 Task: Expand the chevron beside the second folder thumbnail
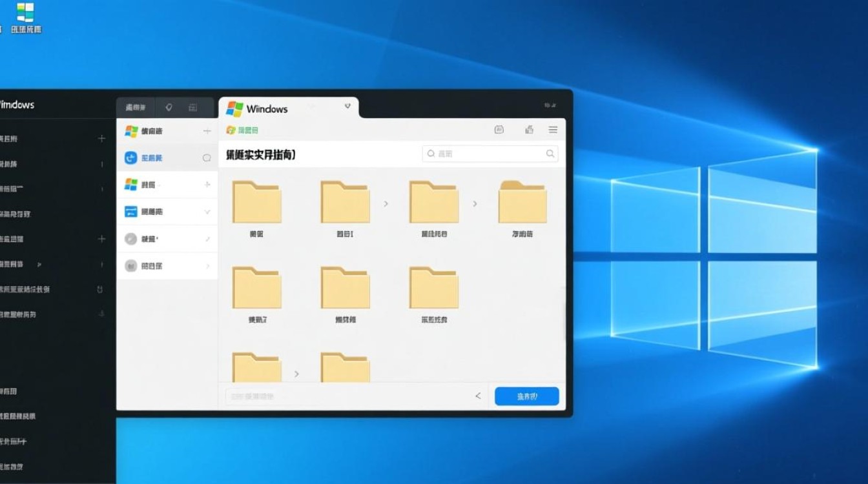coord(386,203)
